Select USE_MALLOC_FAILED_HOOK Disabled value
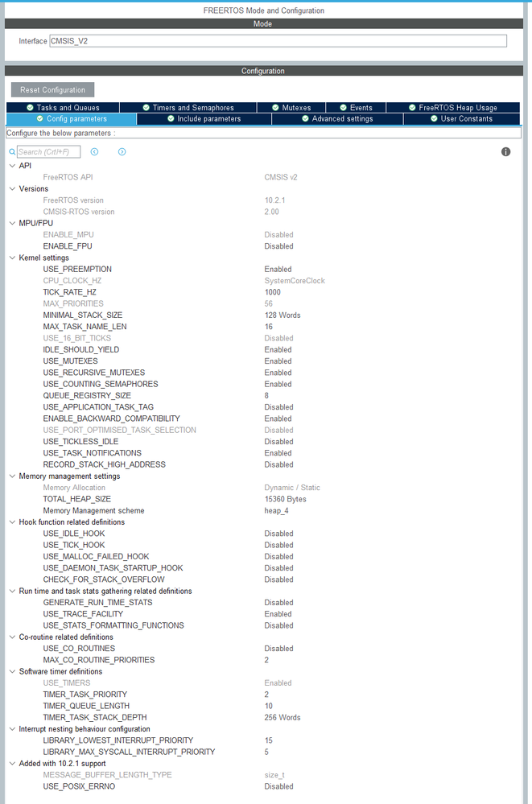This screenshot has height=804, width=532. [278, 556]
